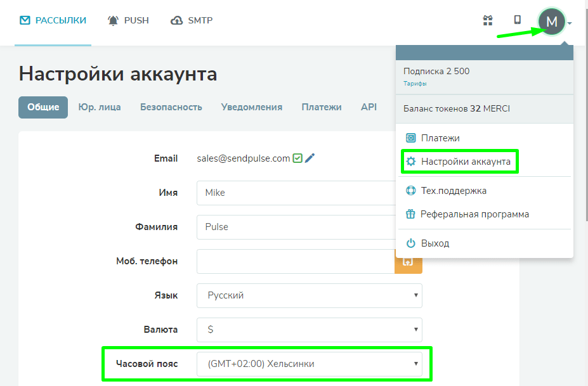Click the mobile phone icon in header

[517, 20]
